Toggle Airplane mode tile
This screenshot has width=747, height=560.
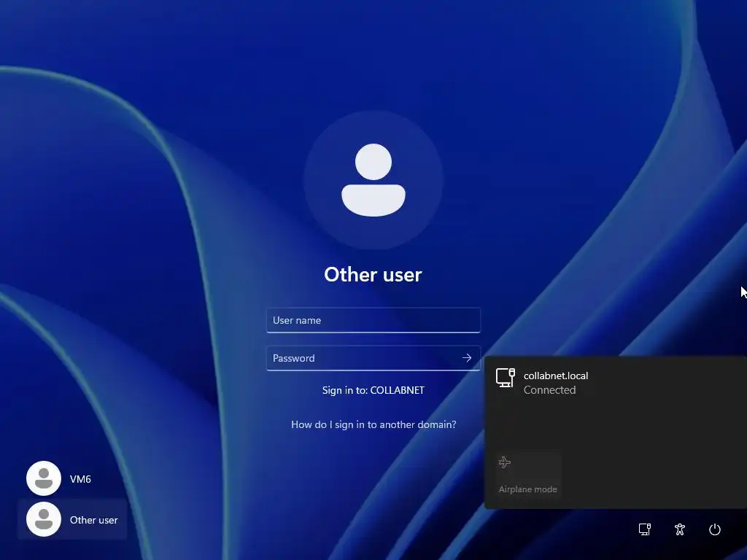pos(528,475)
